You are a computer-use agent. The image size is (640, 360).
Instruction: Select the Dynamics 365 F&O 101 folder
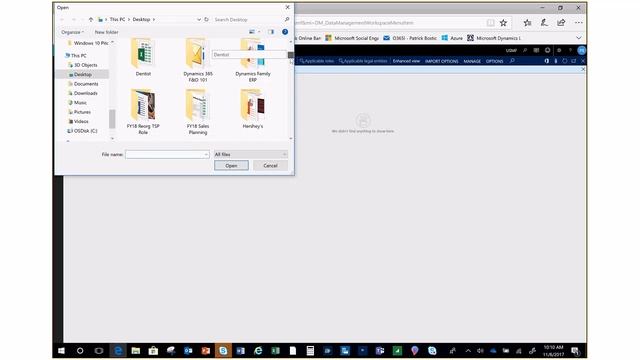[198, 60]
